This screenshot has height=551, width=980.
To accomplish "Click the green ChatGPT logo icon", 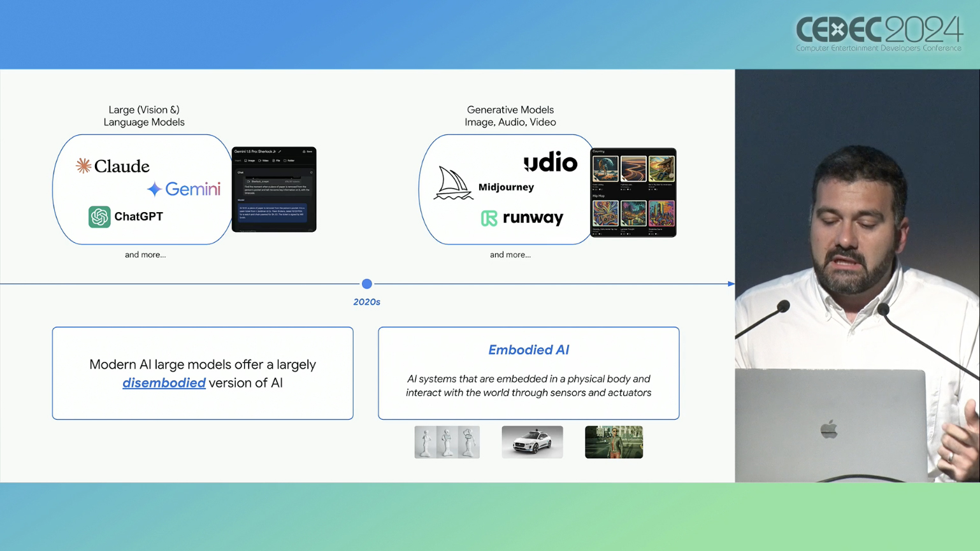I will click(x=99, y=217).
